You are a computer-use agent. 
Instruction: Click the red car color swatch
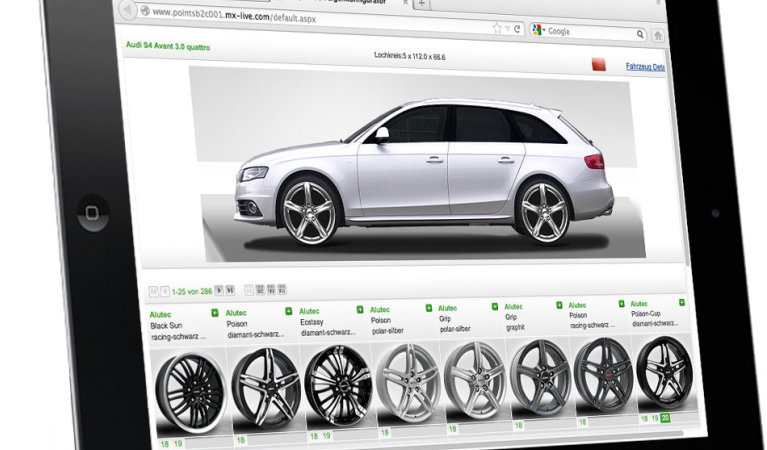coord(599,64)
